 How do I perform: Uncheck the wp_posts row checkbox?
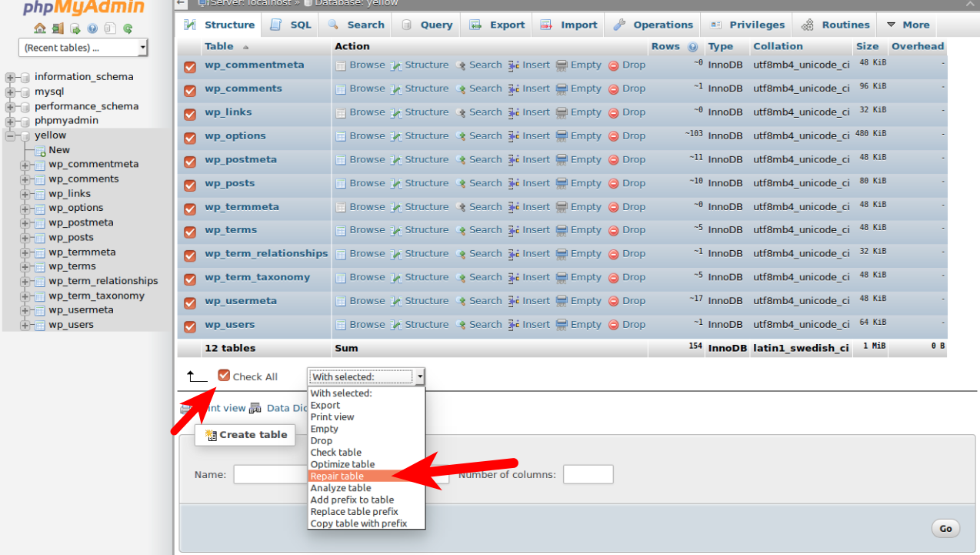pyautogui.click(x=191, y=186)
